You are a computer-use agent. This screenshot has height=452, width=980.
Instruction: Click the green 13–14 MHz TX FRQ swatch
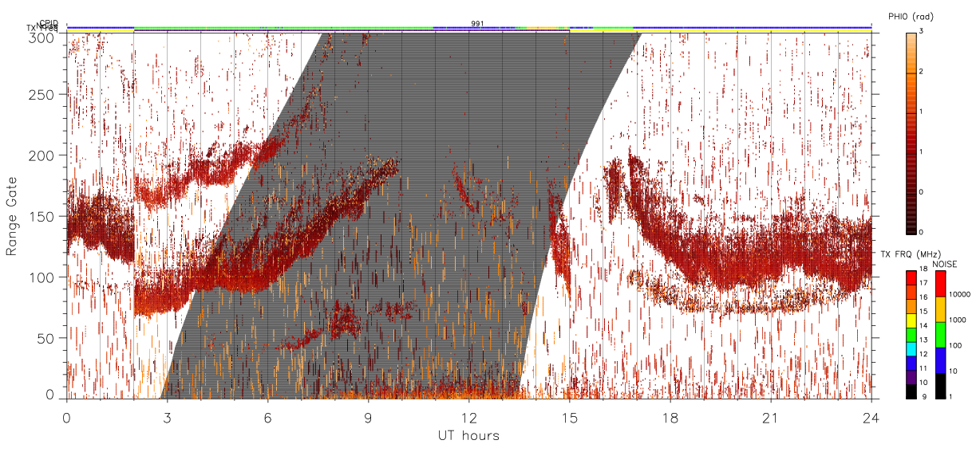pos(911,335)
